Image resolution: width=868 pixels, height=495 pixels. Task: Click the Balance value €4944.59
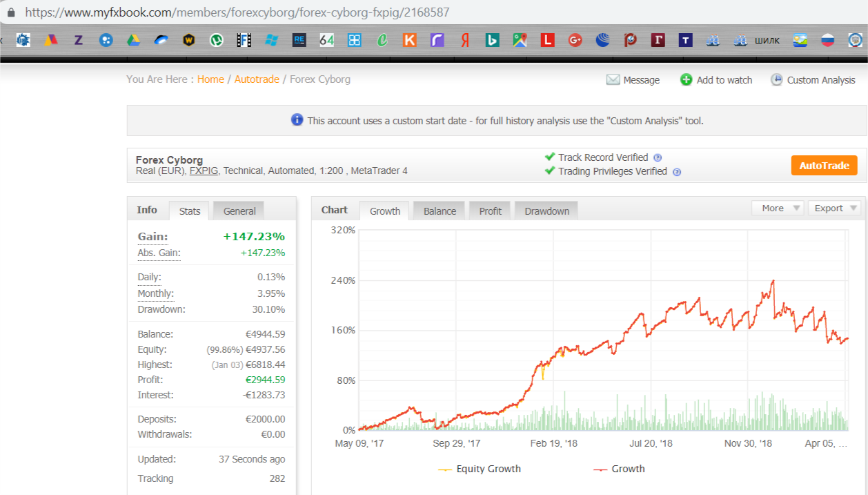pyautogui.click(x=265, y=334)
